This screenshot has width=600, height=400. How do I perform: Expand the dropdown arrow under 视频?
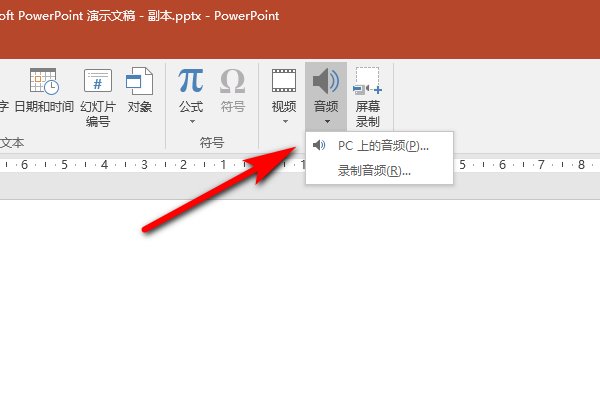[x=284, y=122]
